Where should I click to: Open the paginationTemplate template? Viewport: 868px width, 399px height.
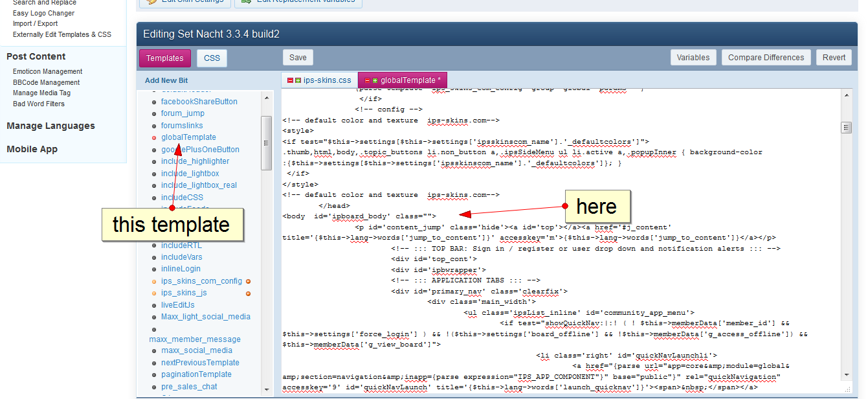tap(196, 374)
